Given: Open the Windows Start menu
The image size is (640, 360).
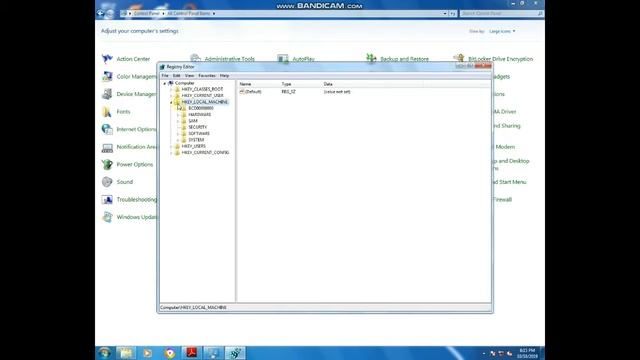Looking at the screenshot, I should click(104, 353).
